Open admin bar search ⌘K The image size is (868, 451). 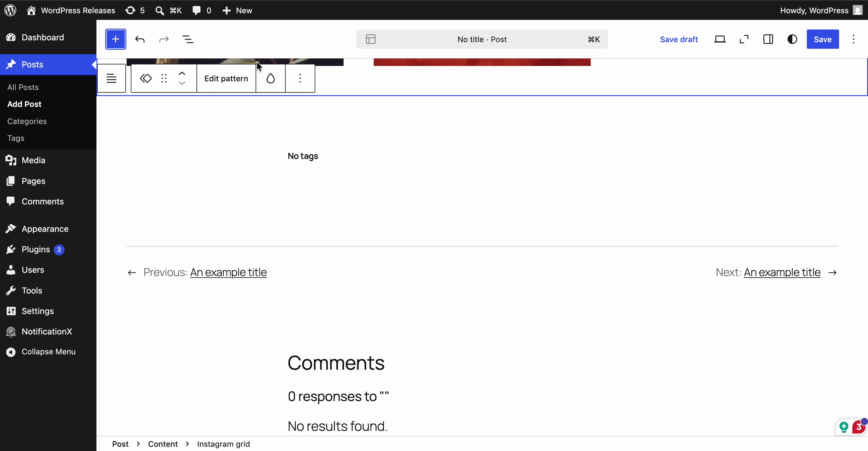(x=168, y=11)
